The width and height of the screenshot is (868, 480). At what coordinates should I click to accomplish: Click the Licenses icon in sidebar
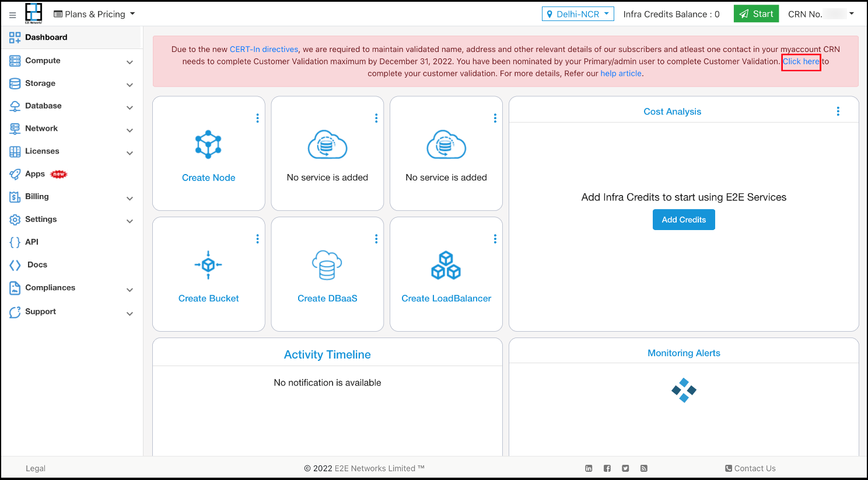15,152
